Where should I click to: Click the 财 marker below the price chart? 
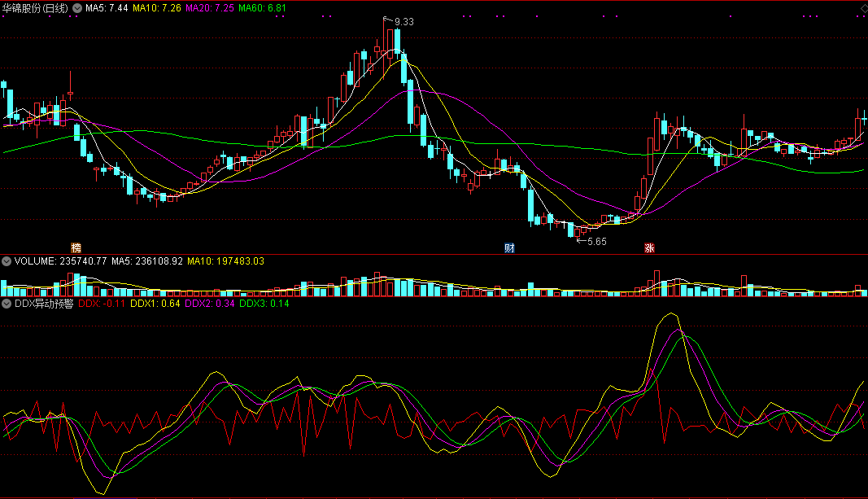tap(509, 248)
